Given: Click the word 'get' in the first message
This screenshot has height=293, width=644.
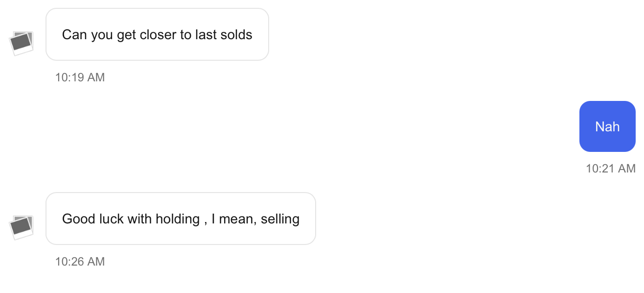Looking at the screenshot, I should 126,35.
